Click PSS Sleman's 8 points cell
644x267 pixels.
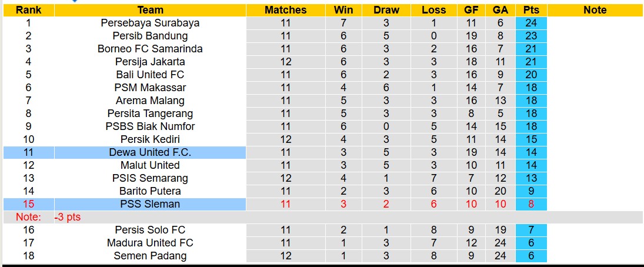(x=531, y=204)
